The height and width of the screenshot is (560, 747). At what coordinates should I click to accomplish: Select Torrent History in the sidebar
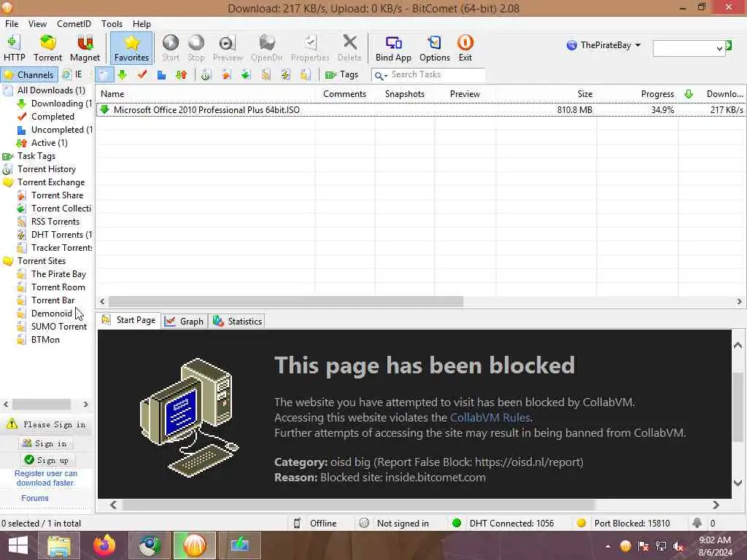(46, 169)
